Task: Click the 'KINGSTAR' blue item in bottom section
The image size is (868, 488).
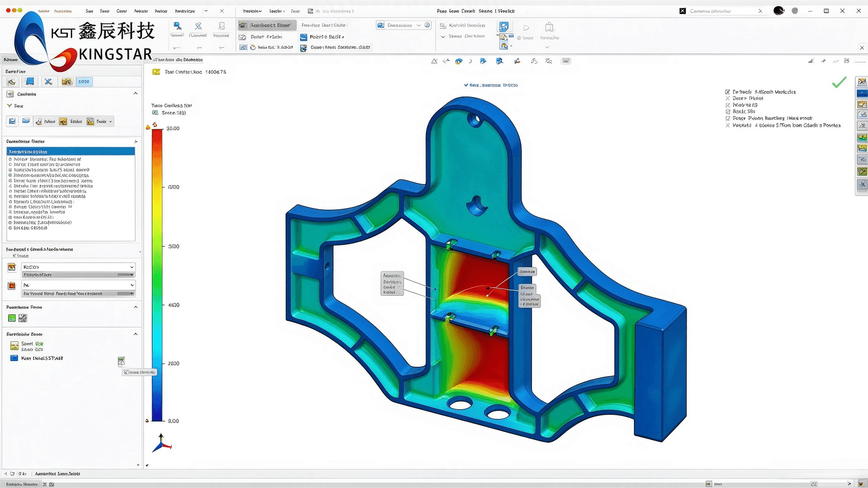Action: pyautogui.click(x=36, y=358)
